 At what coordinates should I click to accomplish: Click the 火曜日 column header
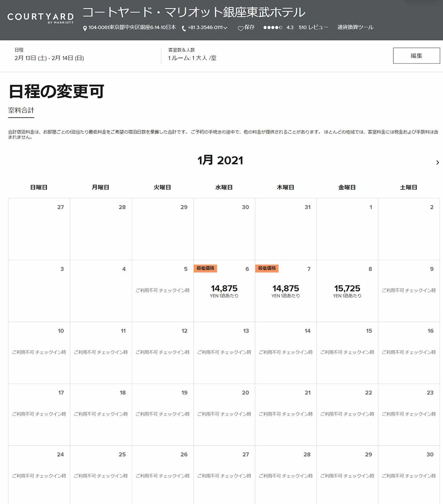(x=162, y=187)
